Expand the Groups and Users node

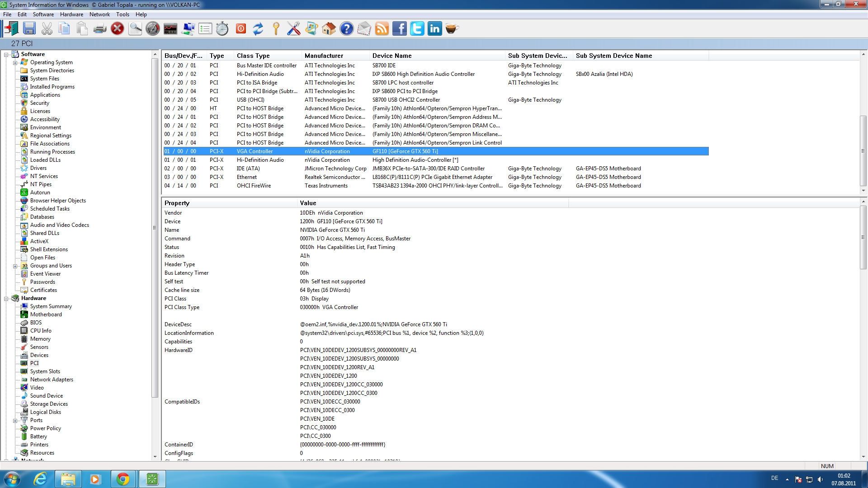[15, 266]
